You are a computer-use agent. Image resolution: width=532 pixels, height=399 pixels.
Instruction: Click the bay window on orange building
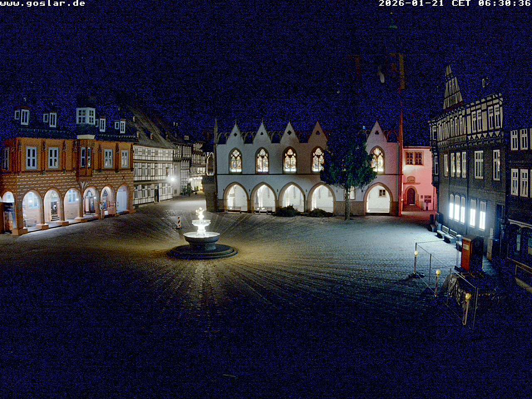[x=86, y=157]
